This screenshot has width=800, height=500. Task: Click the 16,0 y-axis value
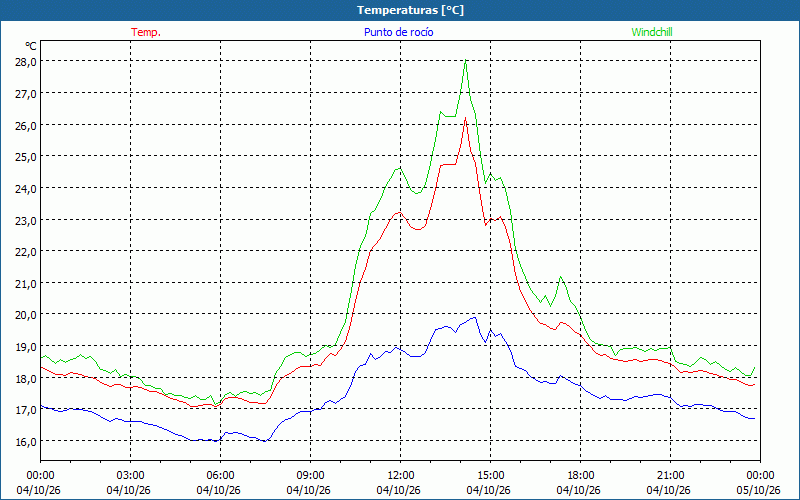[x=24, y=441]
